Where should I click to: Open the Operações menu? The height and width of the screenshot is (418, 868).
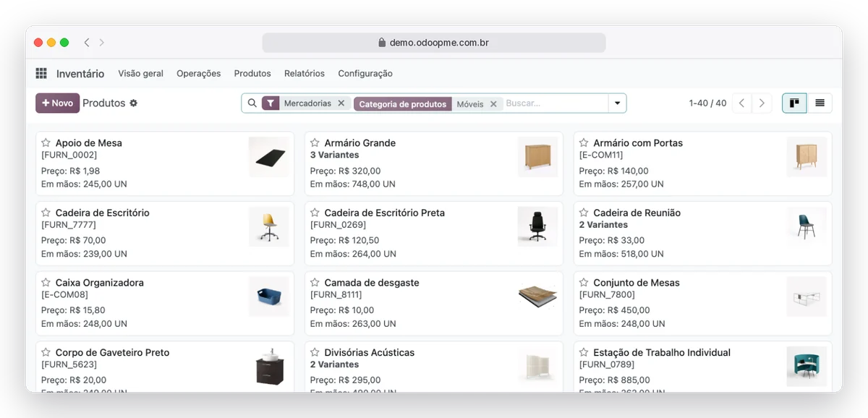(x=199, y=74)
